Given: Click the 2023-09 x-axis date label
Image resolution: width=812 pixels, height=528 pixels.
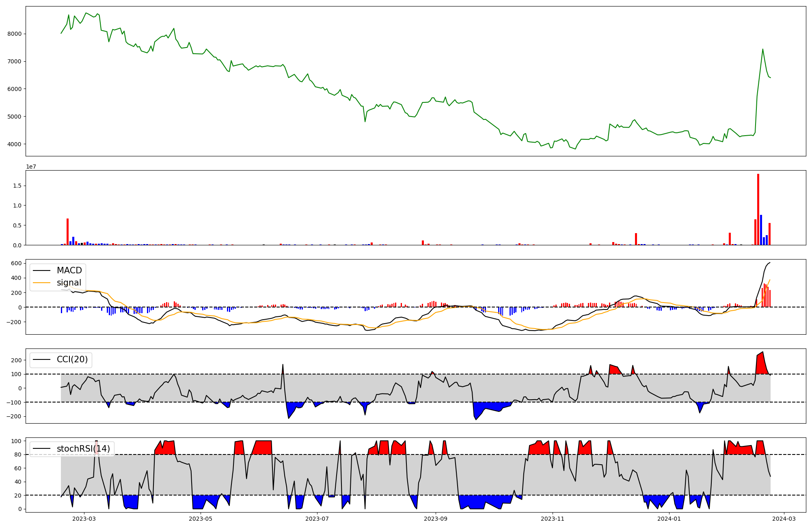Looking at the screenshot, I should click(436, 519).
